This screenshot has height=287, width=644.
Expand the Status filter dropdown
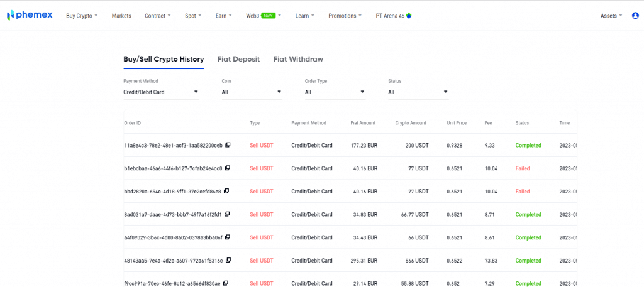pos(418,92)
